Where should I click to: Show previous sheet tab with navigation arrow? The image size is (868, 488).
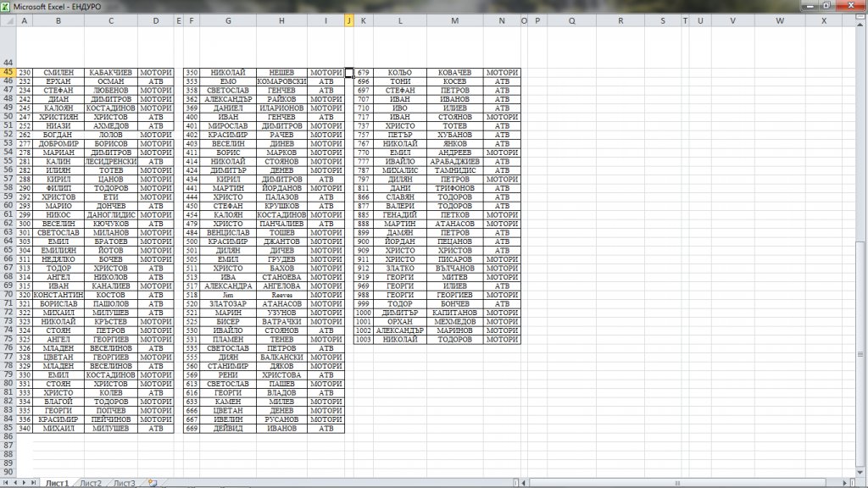point(15,482)
